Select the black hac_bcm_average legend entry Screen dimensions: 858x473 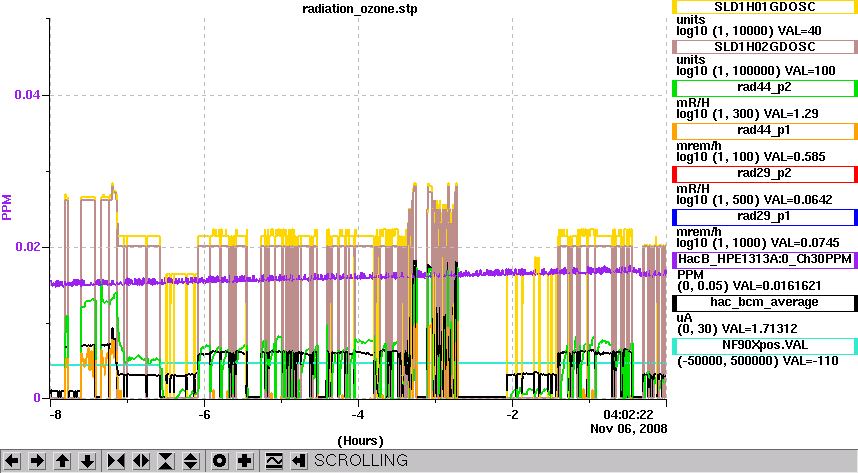coord(764,303)
